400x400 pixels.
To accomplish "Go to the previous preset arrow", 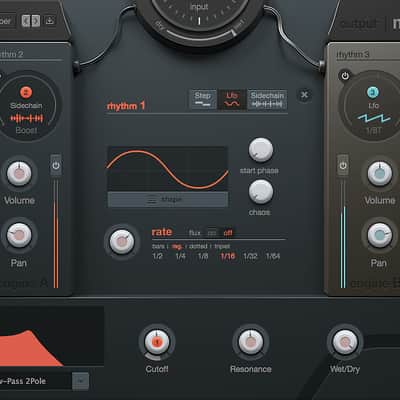I will point(26,21).
